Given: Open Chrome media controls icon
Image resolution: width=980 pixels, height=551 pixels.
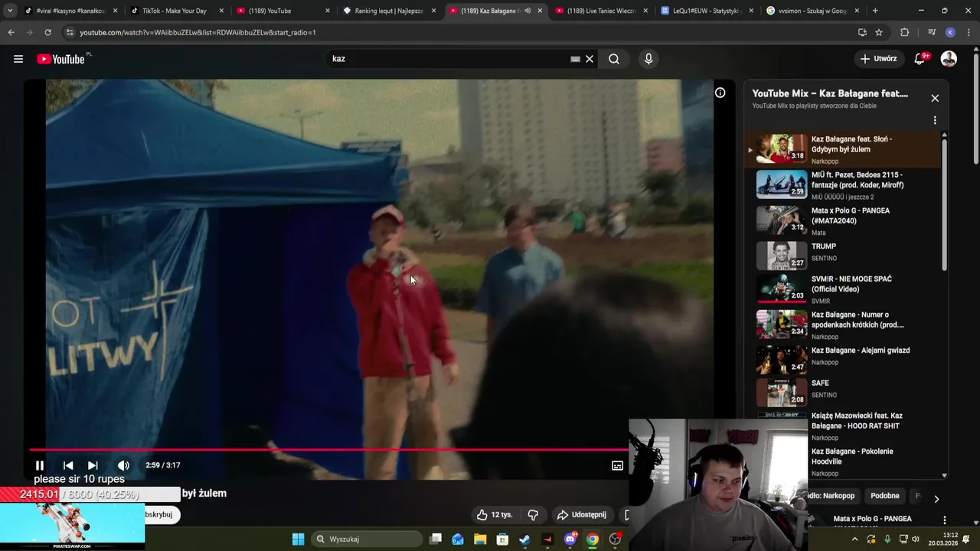Looking at the screenshot, I should (x=931, y=33).
